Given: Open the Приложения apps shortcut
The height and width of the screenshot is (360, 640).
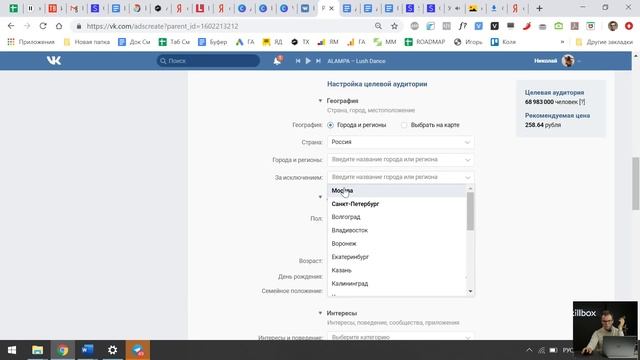Looking at the screenshot, I should [31, 42].
